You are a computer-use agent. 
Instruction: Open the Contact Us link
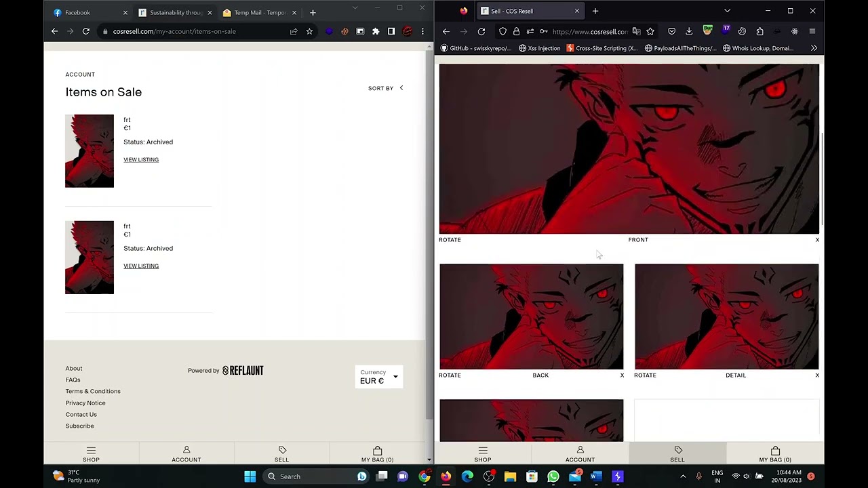pos(81,414)
